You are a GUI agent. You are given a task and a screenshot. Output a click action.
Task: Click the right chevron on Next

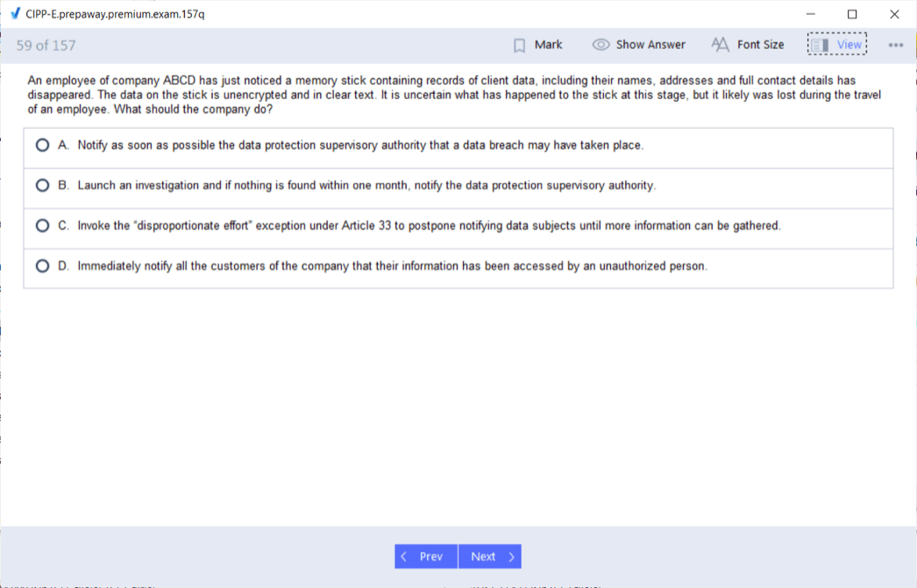point(512,556)
